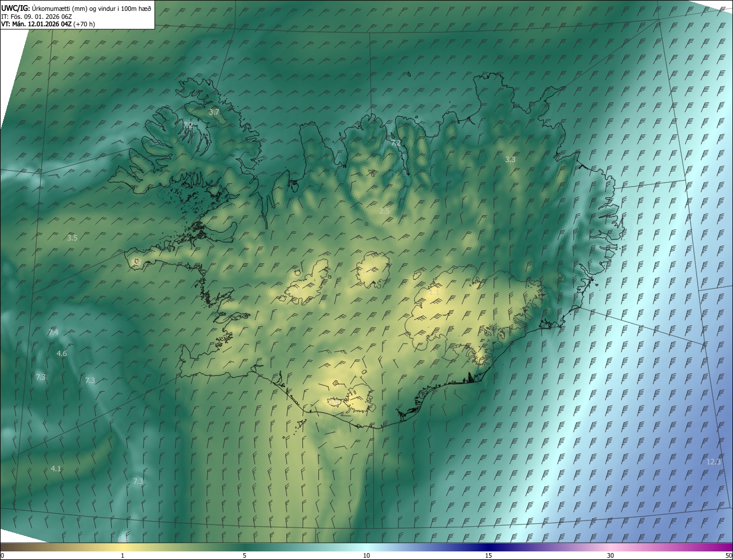The width and height of the screenshot is (733, 560).
Task: Click the 7.4 value label on the map
Action: click(53, 332)
